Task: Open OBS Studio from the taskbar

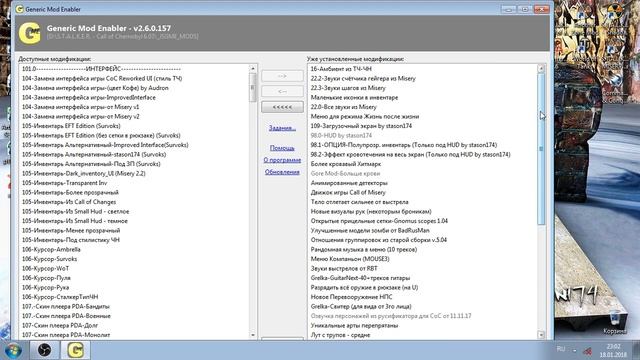Action: pyautogui.click(x=44, y=350)
